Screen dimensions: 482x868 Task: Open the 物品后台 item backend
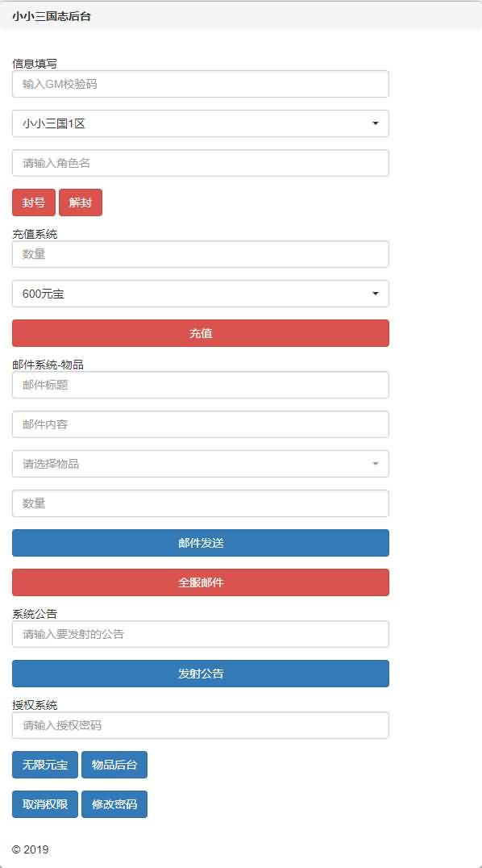pos(114,765)
